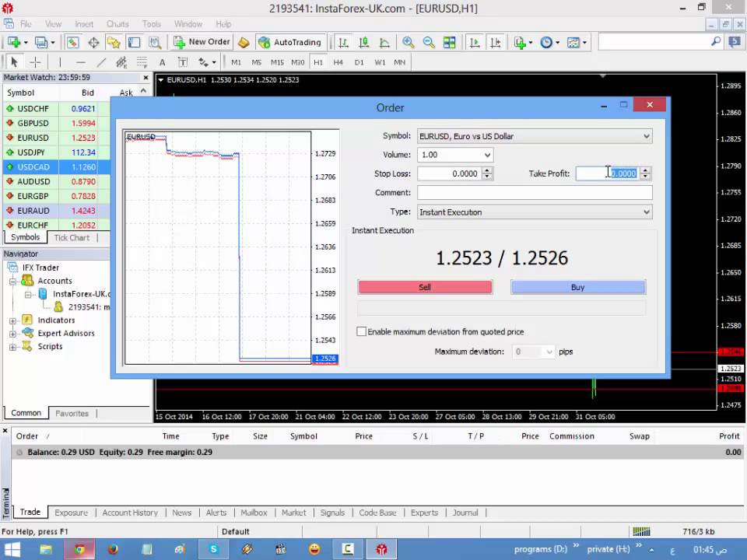The height and width of the screenshot is (560, 747).
Task: Open the New Order toolbar button
Action: click(202, 42)
